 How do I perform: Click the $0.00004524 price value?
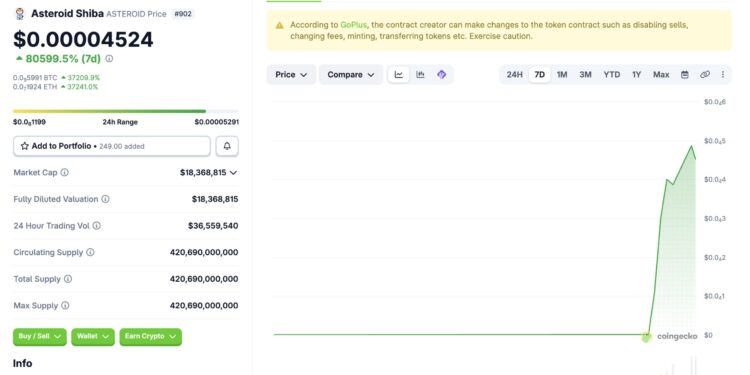tap(83, 39)
